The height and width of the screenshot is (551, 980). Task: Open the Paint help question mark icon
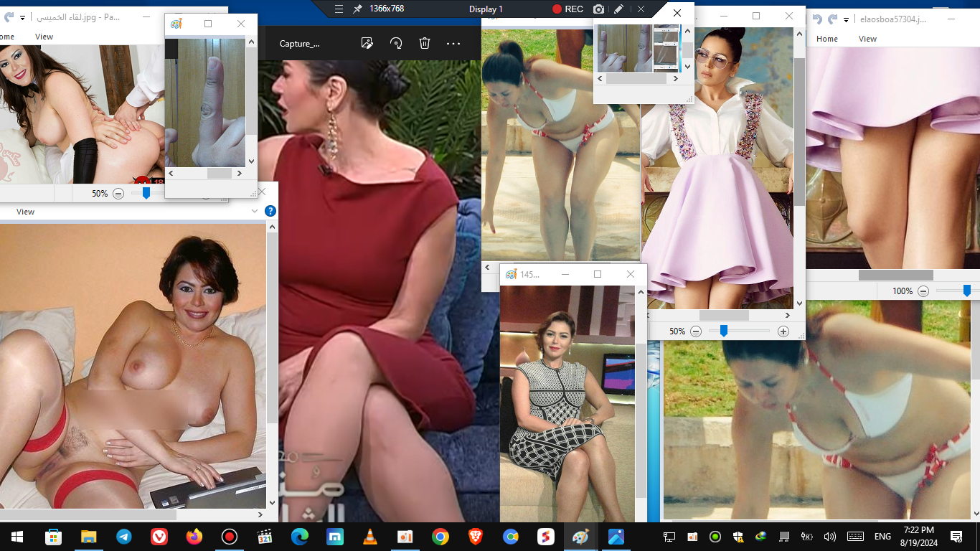[x=270, y=211]
